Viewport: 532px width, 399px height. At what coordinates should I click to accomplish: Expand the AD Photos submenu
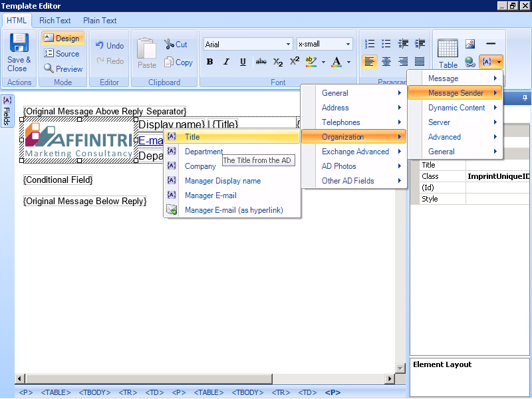click(353, 166)
